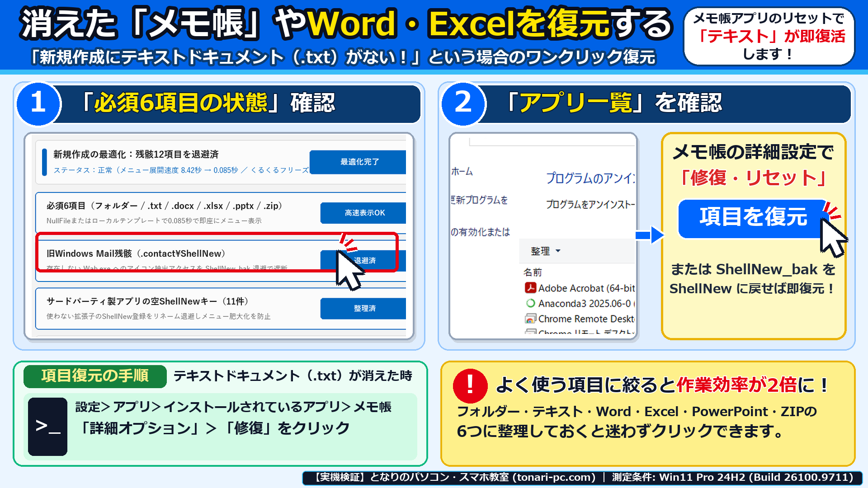This screenshot has height=488, width=868.
Task: Click the red exclamation mark icon
Action: click(470, 385)
